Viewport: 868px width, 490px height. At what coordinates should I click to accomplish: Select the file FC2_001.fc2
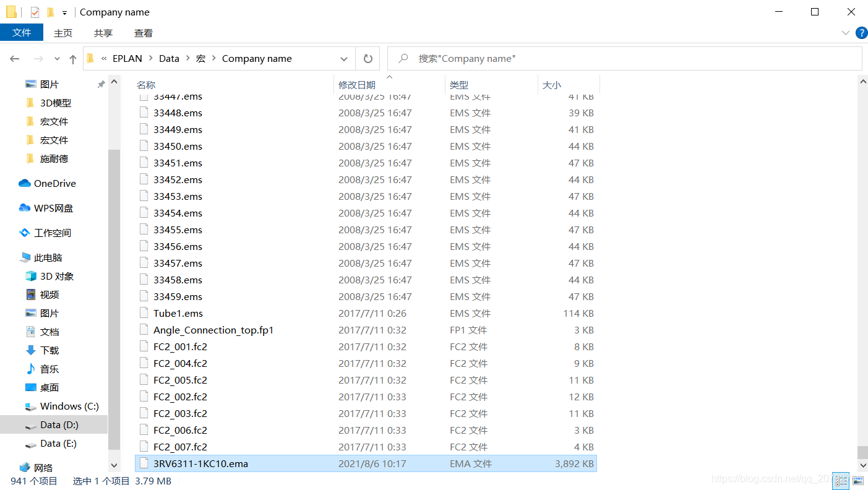click(180, 346)
